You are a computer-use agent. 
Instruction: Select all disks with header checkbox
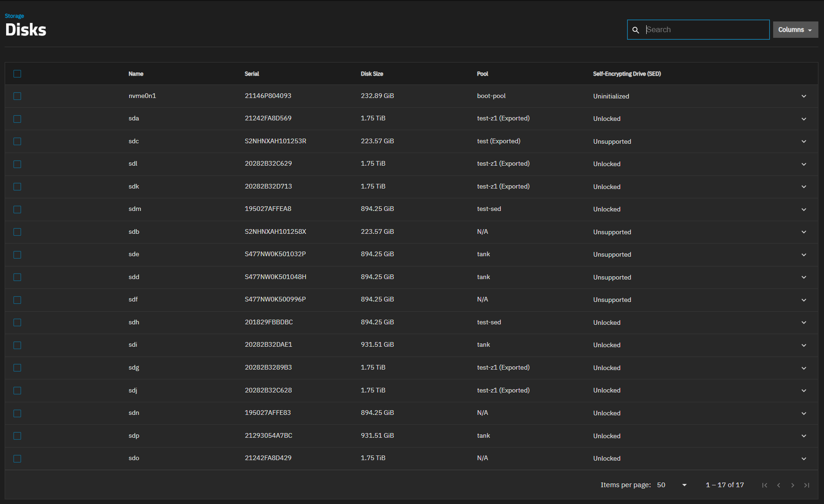[17, 74]
